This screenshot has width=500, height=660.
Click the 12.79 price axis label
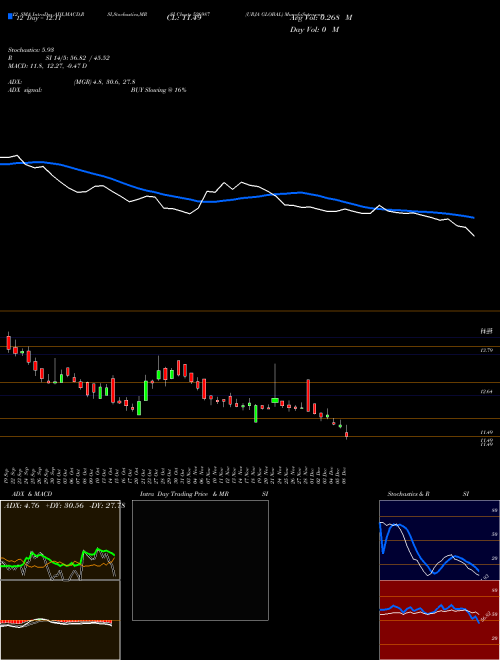point(487,350)
